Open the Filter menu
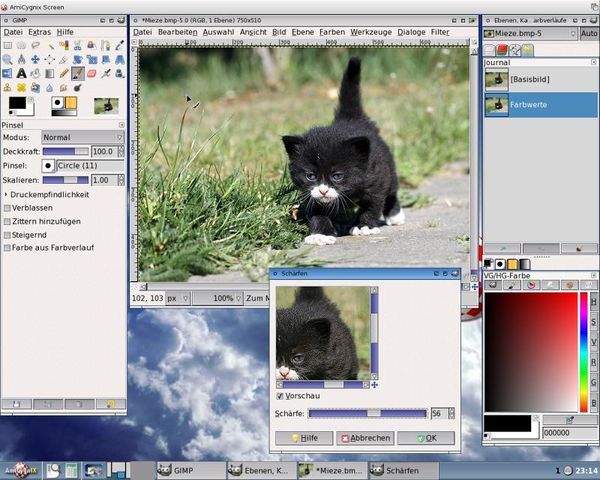600x480 pixels. 440,32
